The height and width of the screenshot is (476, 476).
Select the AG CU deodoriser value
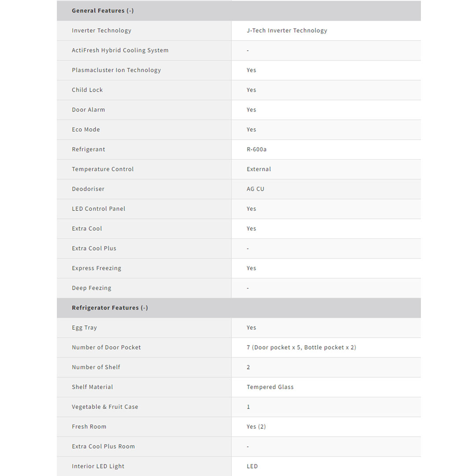click(x=255, y=189)
